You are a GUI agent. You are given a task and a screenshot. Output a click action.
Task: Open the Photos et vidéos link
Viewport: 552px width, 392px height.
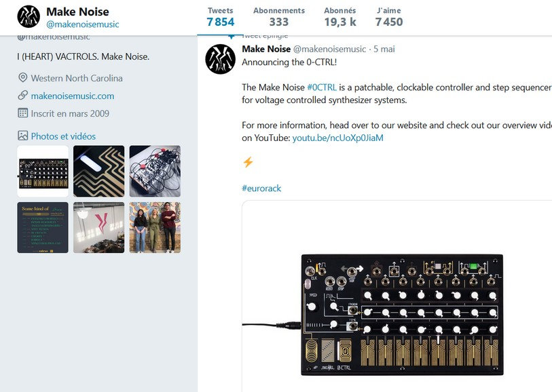click(x=63, y=136)
